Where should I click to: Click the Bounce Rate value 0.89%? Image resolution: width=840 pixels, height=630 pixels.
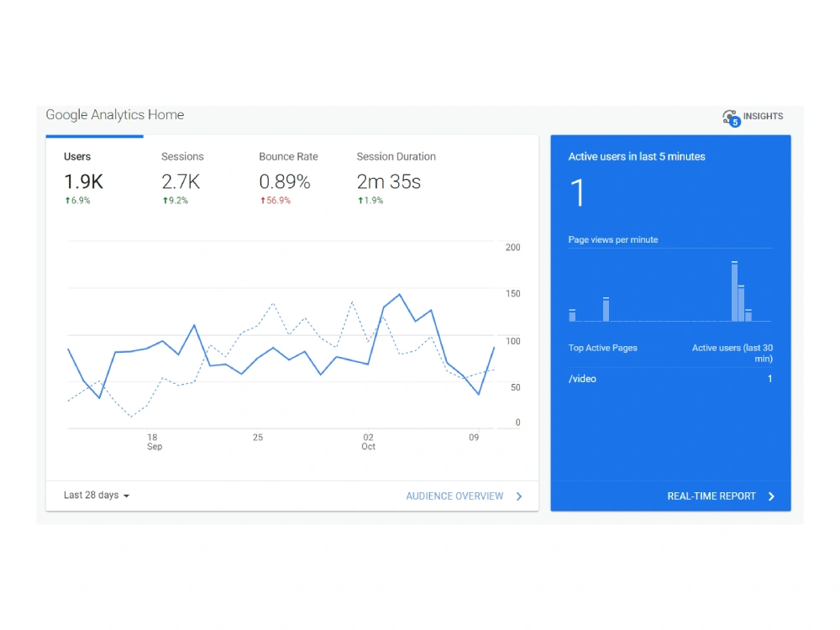[x=285, y=182]
